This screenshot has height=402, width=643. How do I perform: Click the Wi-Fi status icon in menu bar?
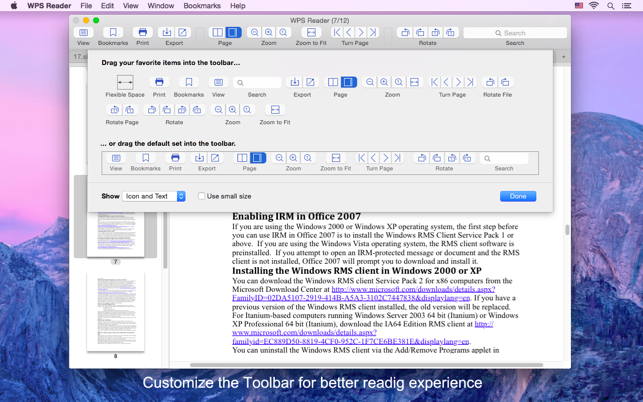tap(593, 6)
